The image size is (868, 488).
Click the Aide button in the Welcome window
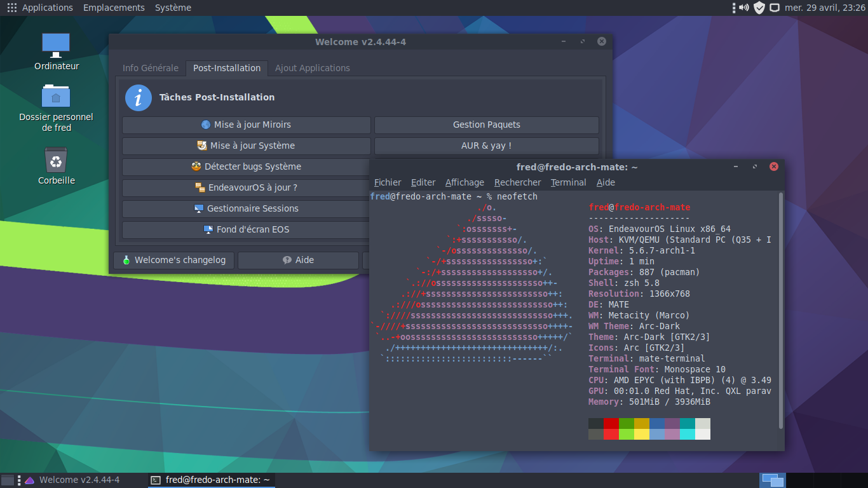pyautogui.click(x=298, y=260)
